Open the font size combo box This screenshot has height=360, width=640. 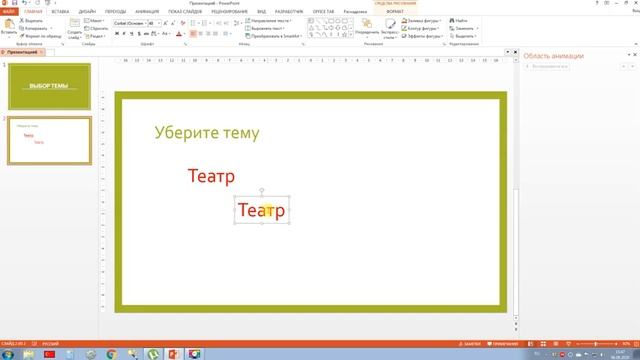click(154, 23)
